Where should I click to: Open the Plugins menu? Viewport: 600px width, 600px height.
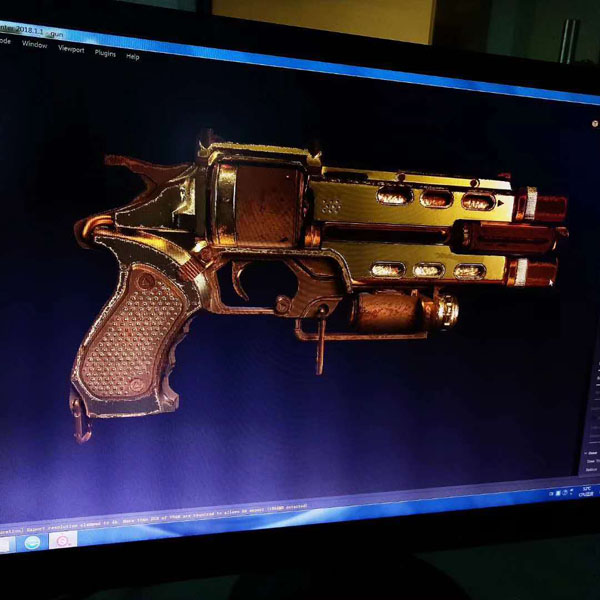click(x=105, y=53)
